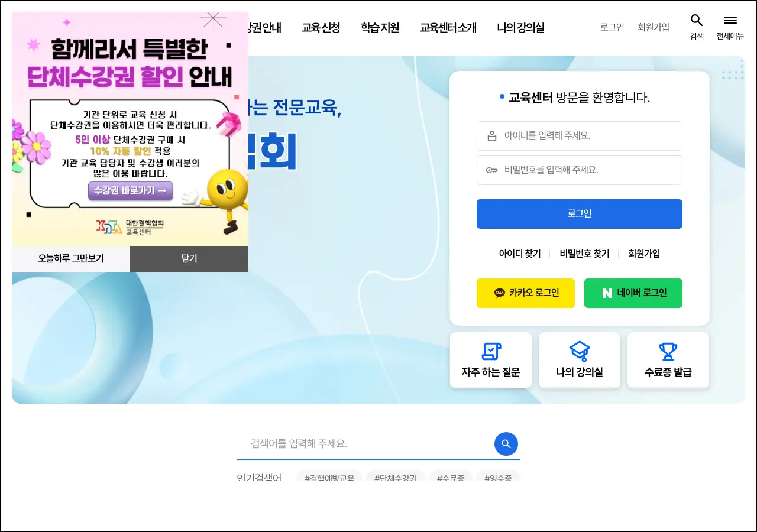This screenshot has height=532, width=757.
Task: Click the 비밀번호 찾기 link
Action: [584, 254]
